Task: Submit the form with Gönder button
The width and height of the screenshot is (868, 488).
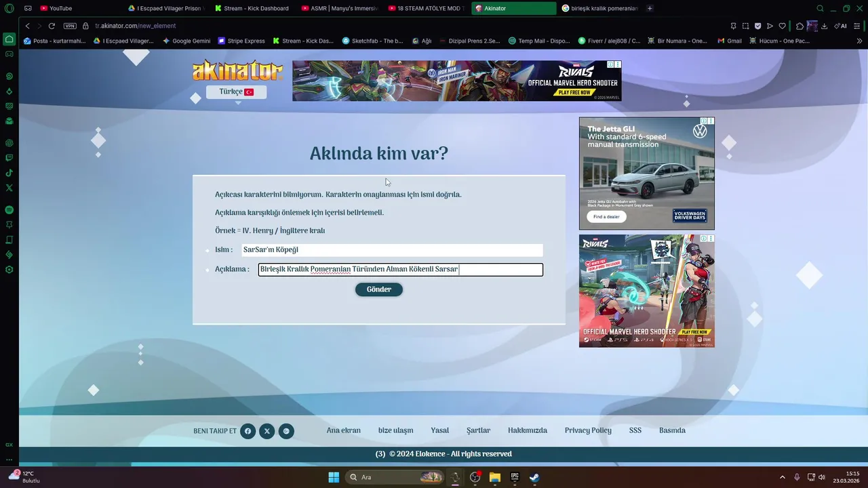Action: click(379, 289)
